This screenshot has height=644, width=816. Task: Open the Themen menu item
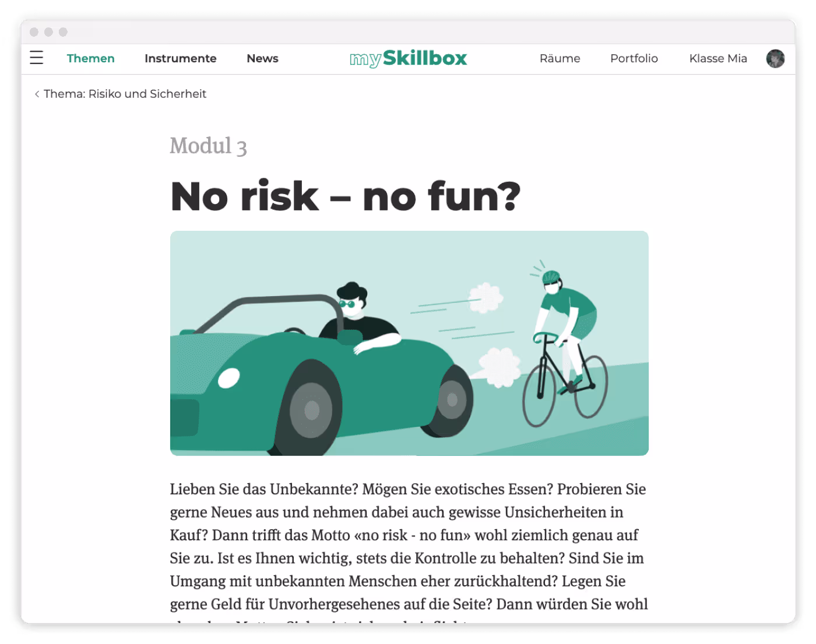tap(90, 58)
